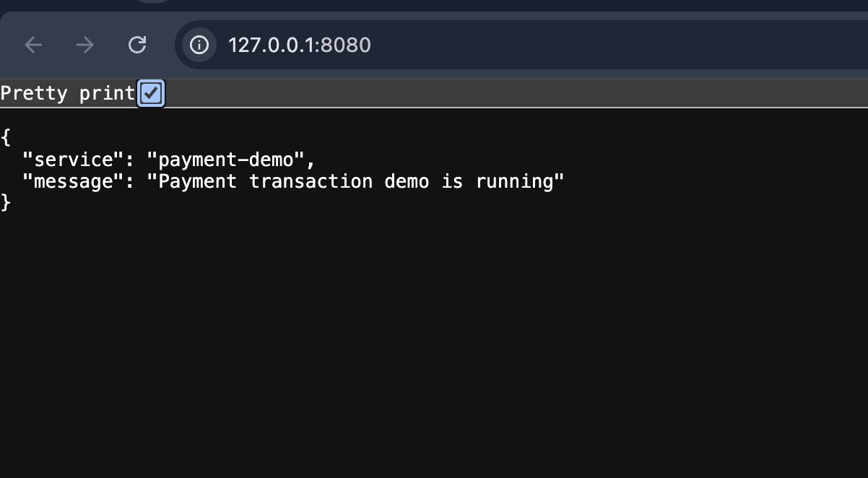
Task: Click the word "demo" in message value
Action: coord(407,181)
